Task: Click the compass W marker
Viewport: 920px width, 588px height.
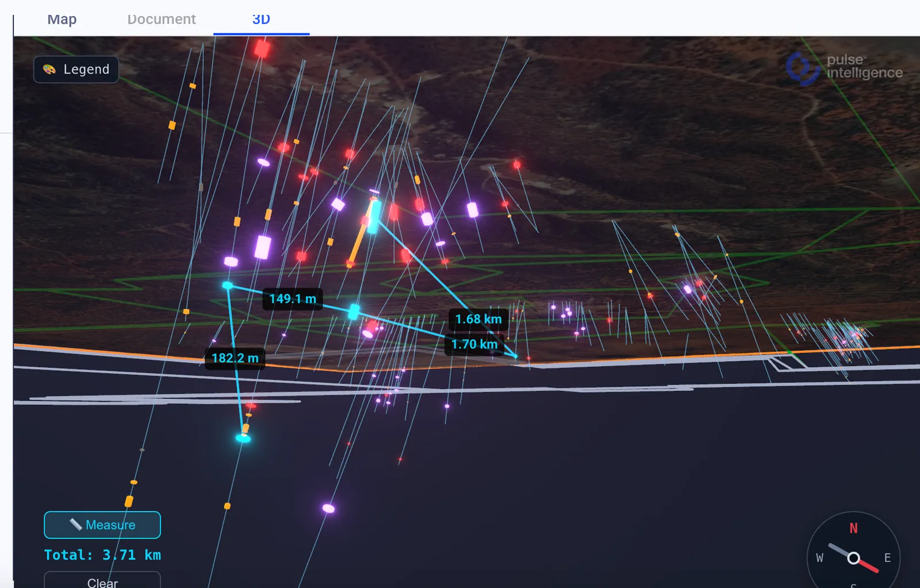Action: [820, 558]
